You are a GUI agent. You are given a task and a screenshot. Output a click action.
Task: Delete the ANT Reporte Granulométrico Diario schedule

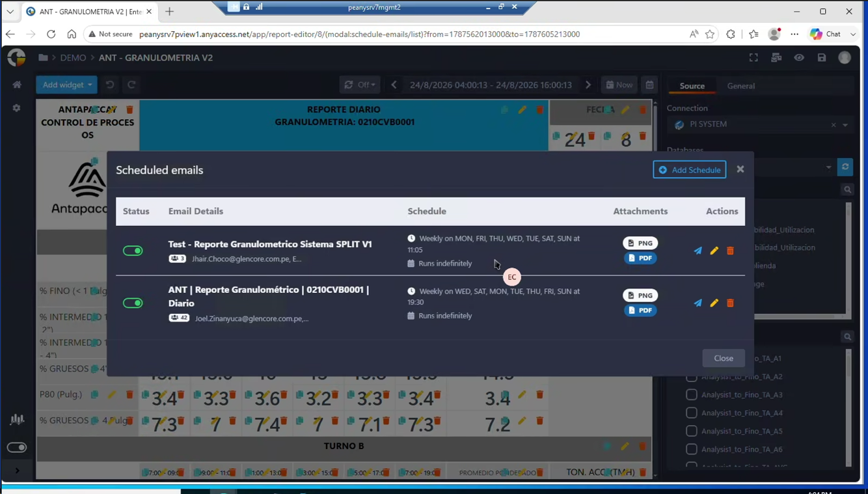[730, 303]
